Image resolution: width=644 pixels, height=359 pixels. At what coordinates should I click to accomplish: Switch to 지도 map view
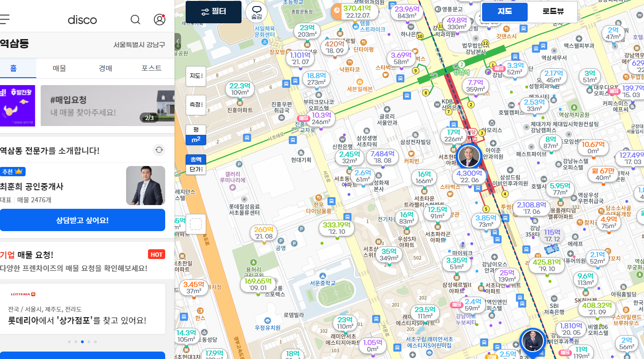pyautogui.click(x=505, y=12)
